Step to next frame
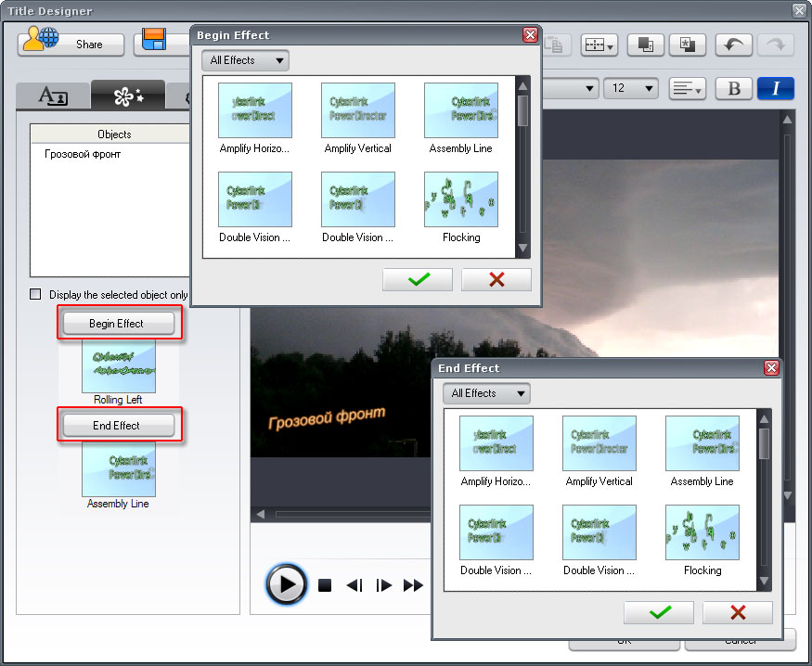812x666 pixels. [x=384, y=585]
